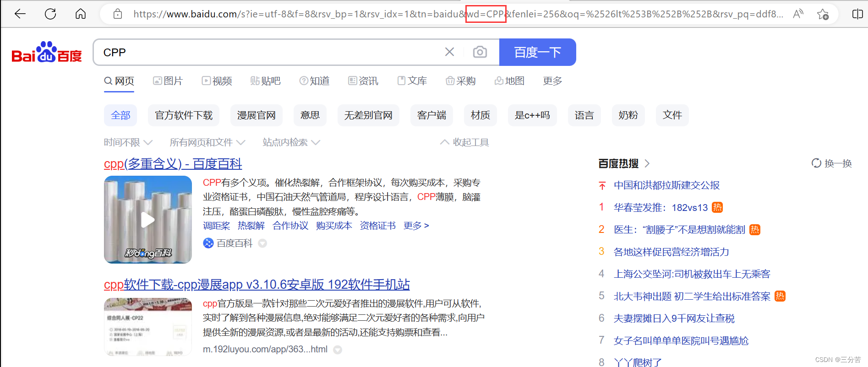Select the 语言 filter chip
The height and width of the screenshot is (367, 868).
(x=584, y=115)
